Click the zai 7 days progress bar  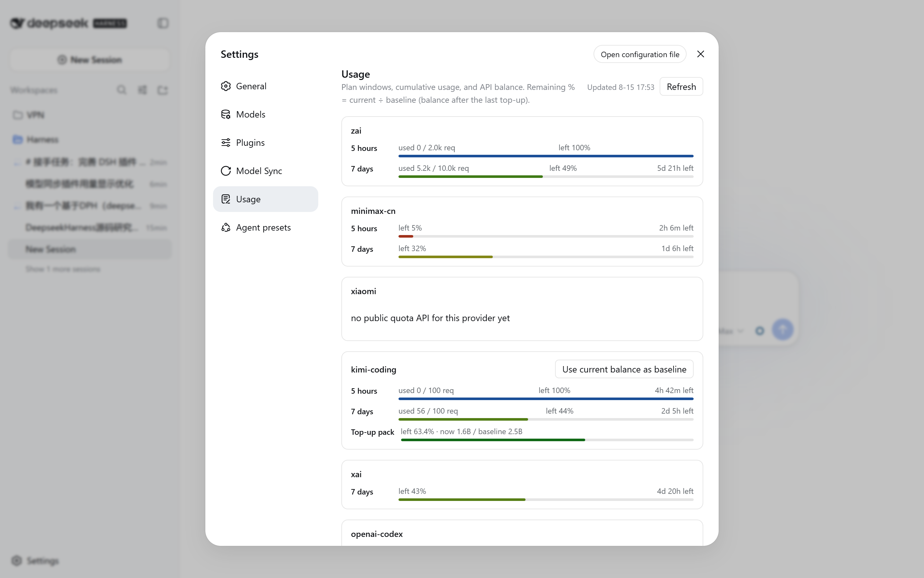(x=546, y=177)
